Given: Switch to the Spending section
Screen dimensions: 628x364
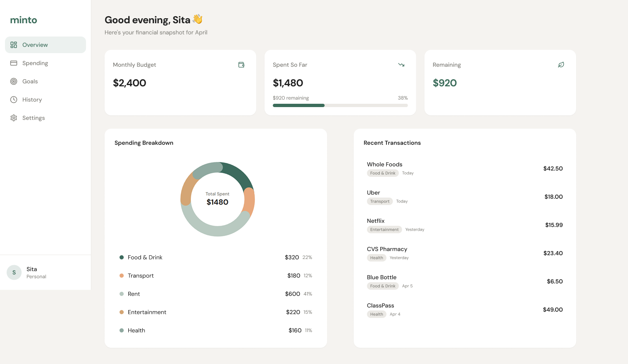Looking at the screenshot, I should pyautogui.click(x=35, y=63).
